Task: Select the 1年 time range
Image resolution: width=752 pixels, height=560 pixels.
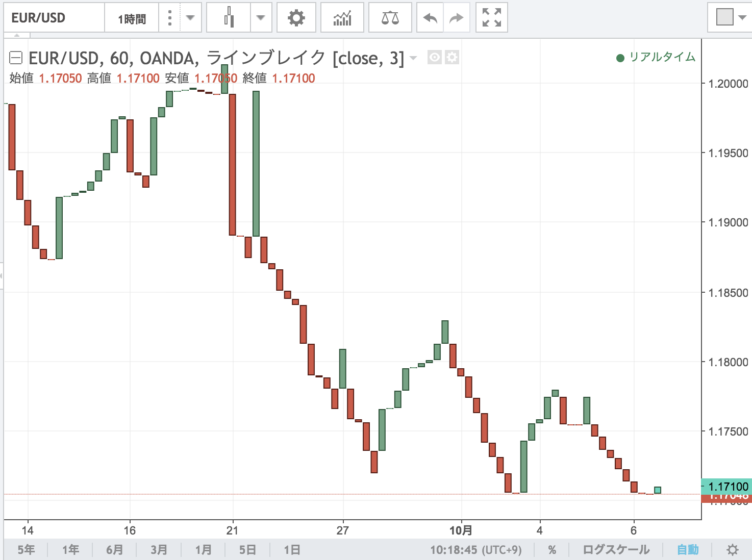Action: pyautogui.click(x=70, y=550)
